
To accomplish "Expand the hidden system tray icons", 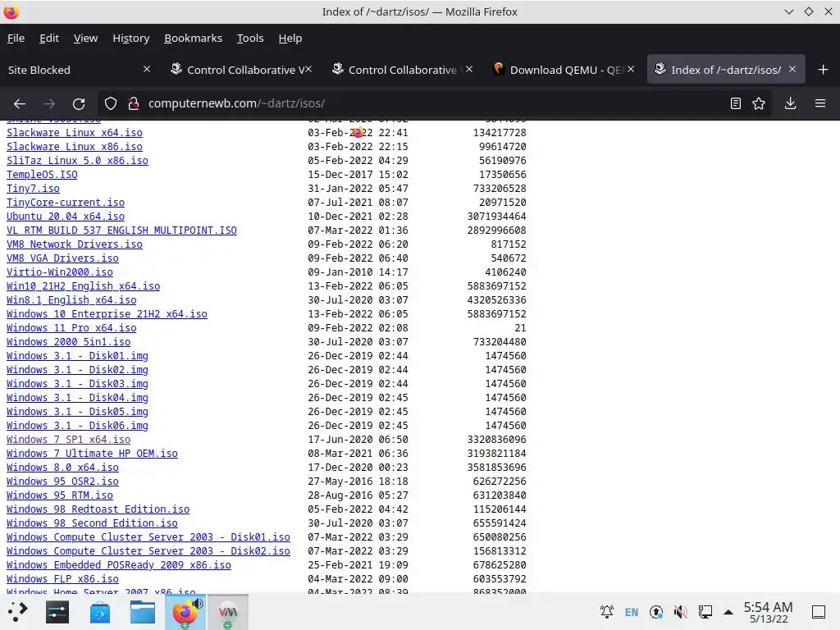I will (728, 612).
